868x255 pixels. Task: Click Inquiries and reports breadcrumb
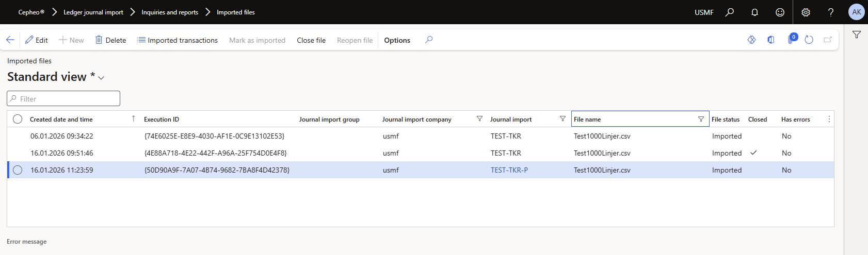(x=170, y=12)
